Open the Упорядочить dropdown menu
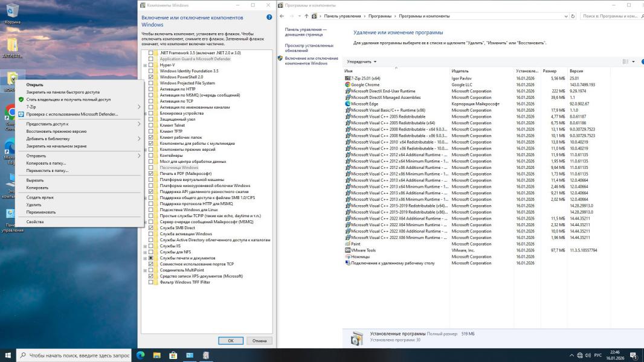644x362 pixels. (361, 62)
